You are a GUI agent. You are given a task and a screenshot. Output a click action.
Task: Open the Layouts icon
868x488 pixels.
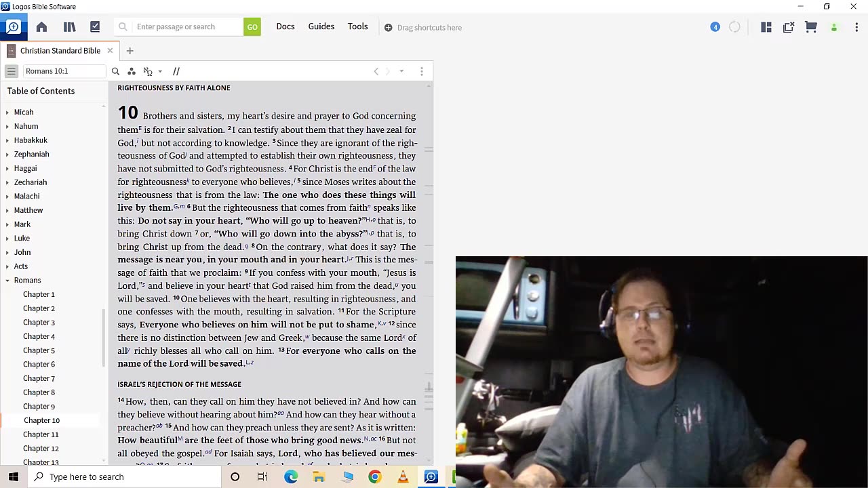(766, 27)
